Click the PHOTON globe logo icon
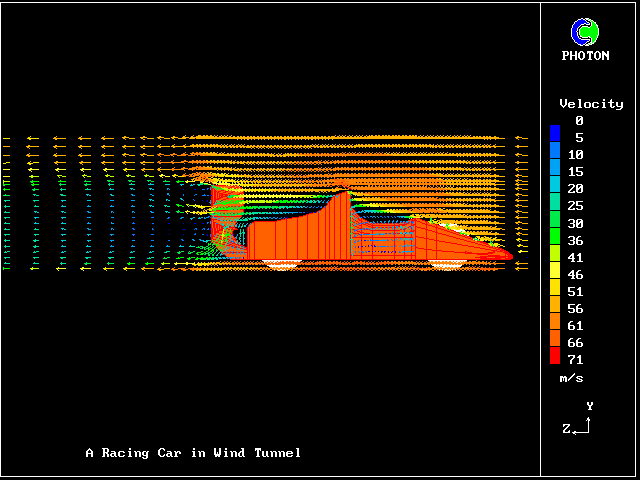The height and width of the screenshot is (480, 640). pos(585,32)
